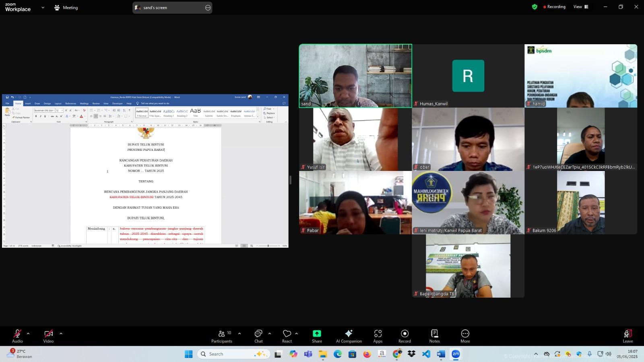Open the View layout dropdown

(580, 7)
